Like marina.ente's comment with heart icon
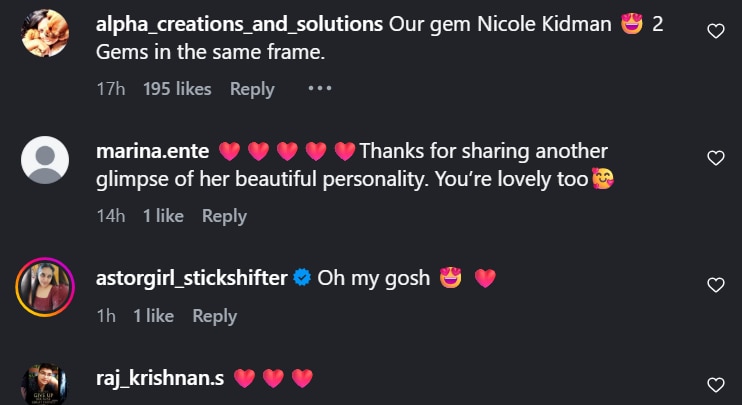 click(715, 158)
